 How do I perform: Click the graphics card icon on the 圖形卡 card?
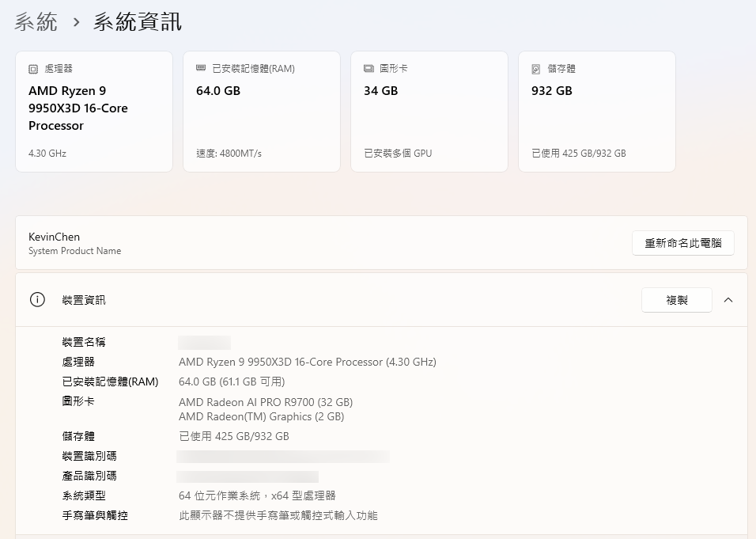point(369,69)
